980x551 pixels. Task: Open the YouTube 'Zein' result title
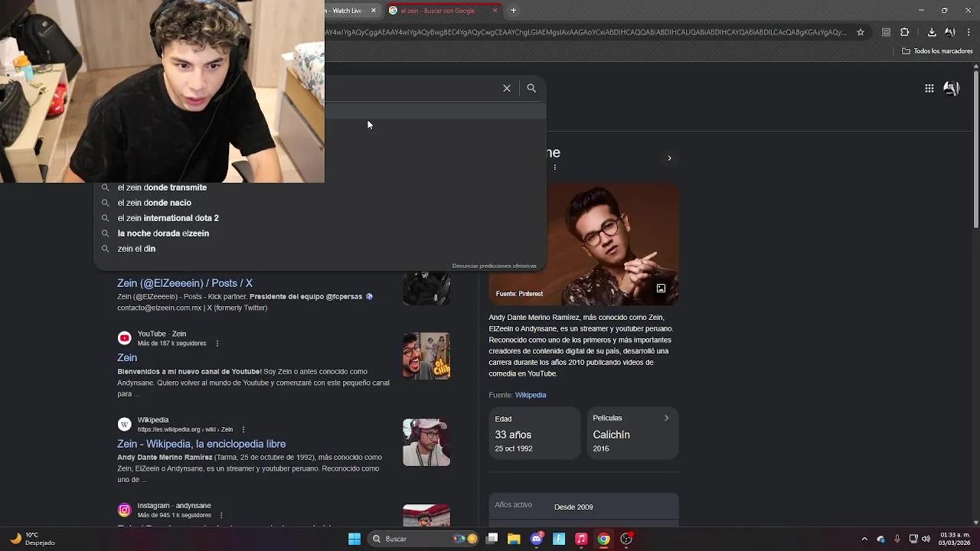(x=127, y=357)
